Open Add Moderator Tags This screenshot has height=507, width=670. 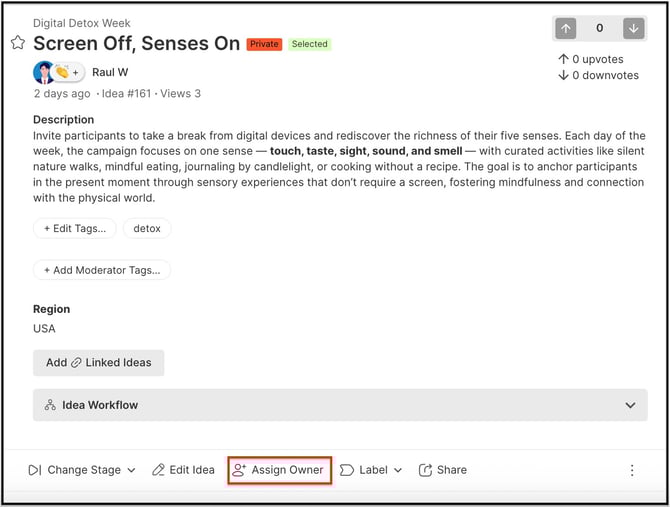click(x=102, y=270)
